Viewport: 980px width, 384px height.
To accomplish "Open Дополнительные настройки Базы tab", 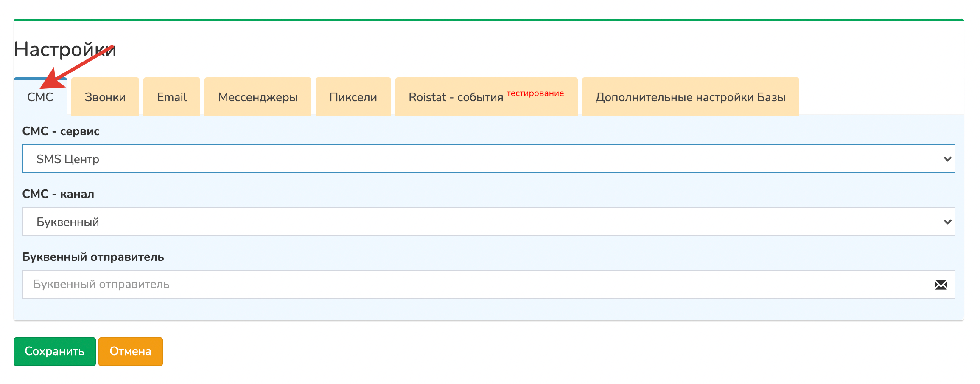I will [x=691, y=97].
